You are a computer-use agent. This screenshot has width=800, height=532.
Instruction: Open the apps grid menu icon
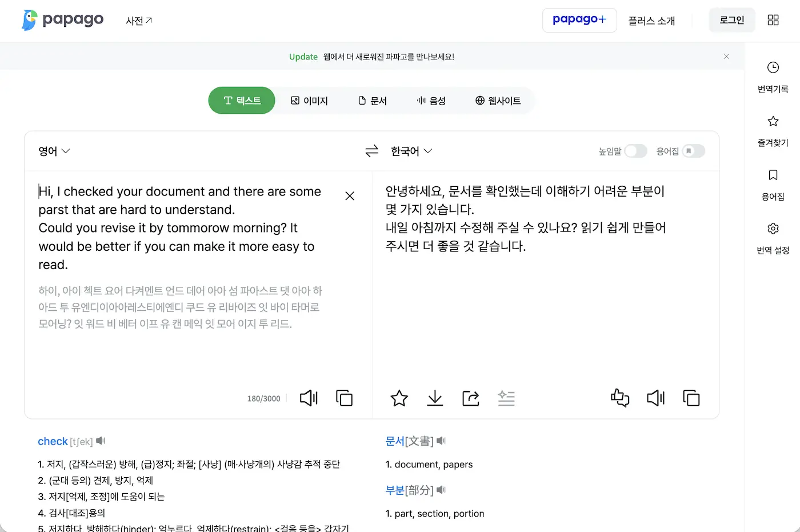coord(773,20)
